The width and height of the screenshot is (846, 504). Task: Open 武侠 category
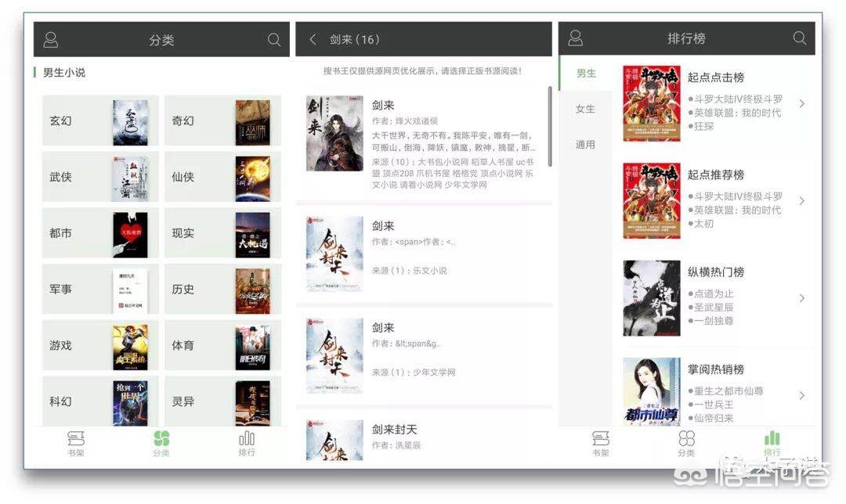click(100, 177)
